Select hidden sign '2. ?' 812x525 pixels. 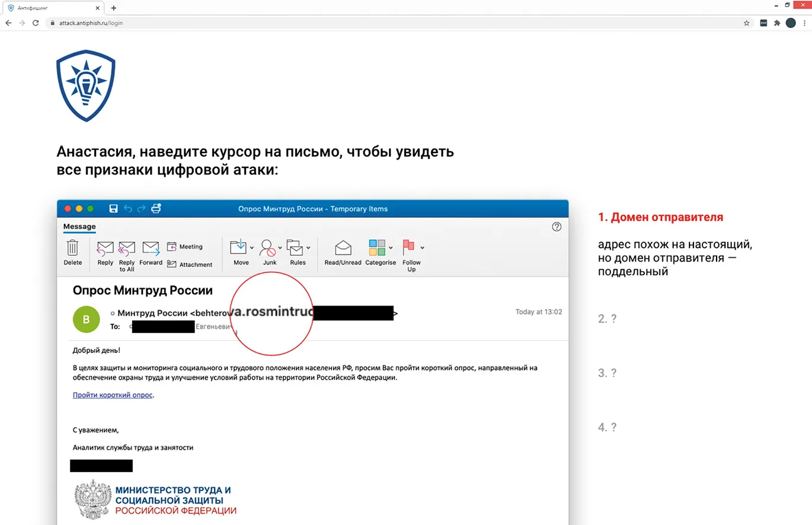[x=607, y=319]
